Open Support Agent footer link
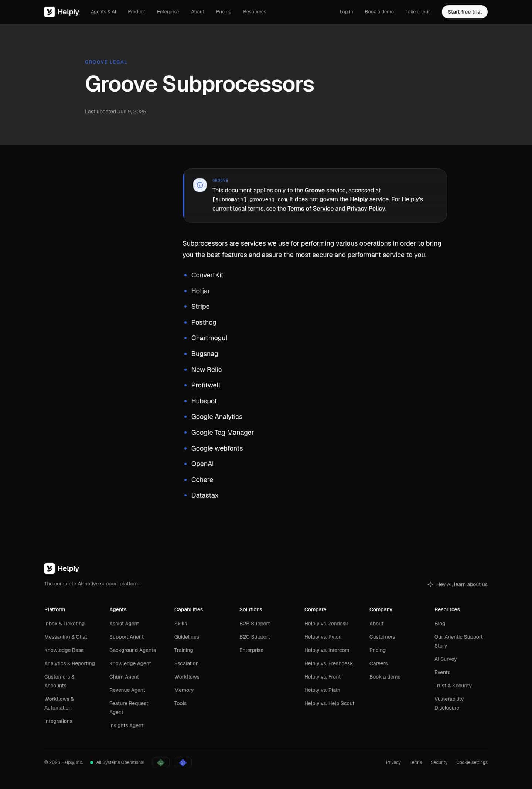 (x=126, y=637)
